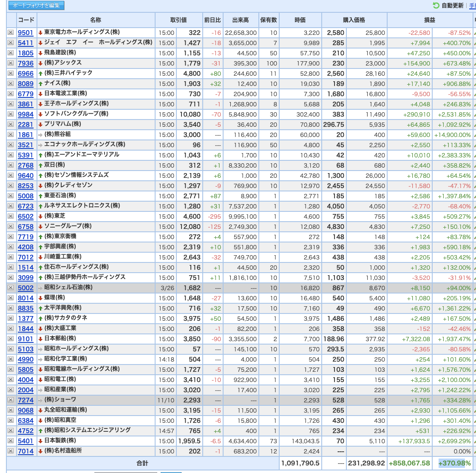Click X icon for 5002 昭和シェル石油
Image resolution: width=476 pixels, height=473 pixels.
coord(11,288)
